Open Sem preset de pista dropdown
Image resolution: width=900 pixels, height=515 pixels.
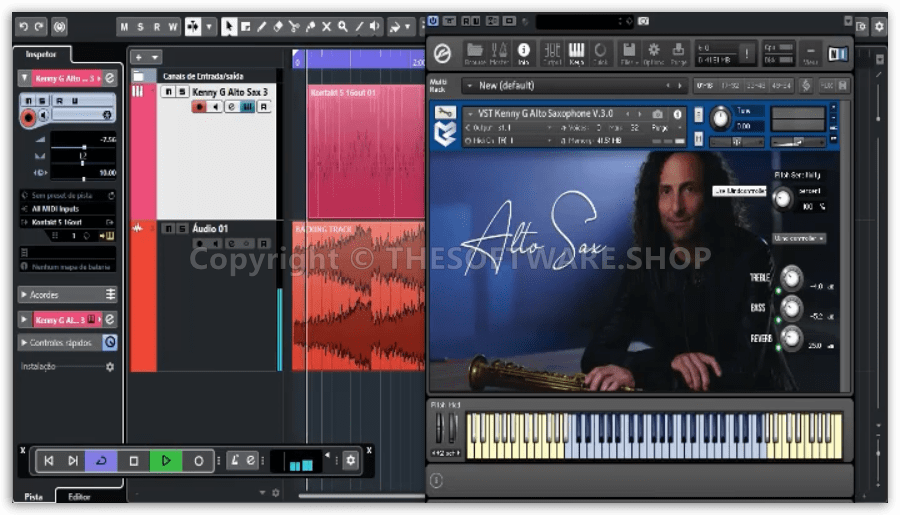click(x=68, y=196)
